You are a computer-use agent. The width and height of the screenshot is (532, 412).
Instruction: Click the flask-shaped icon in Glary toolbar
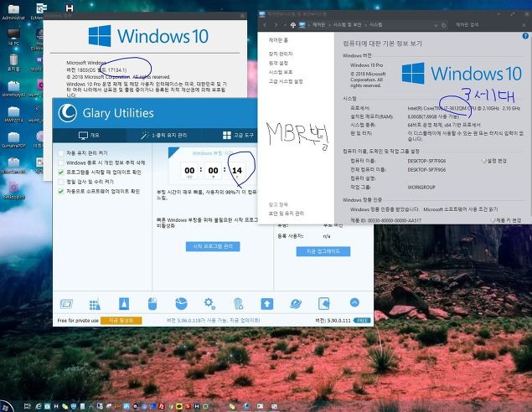coord(124,303)
